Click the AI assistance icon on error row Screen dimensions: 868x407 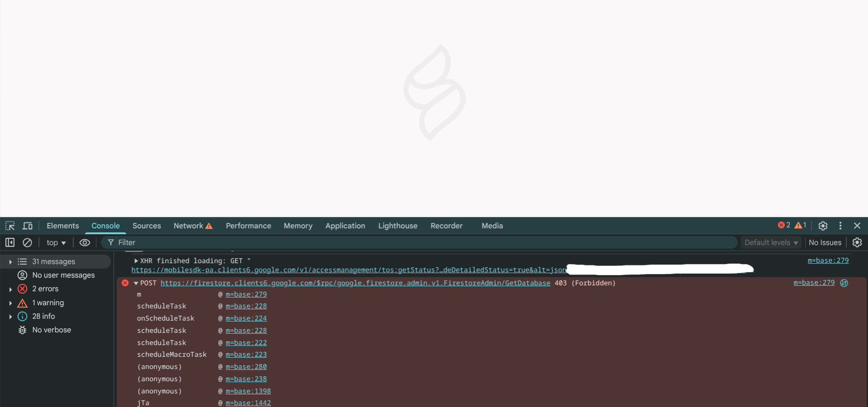click(844, 283)
